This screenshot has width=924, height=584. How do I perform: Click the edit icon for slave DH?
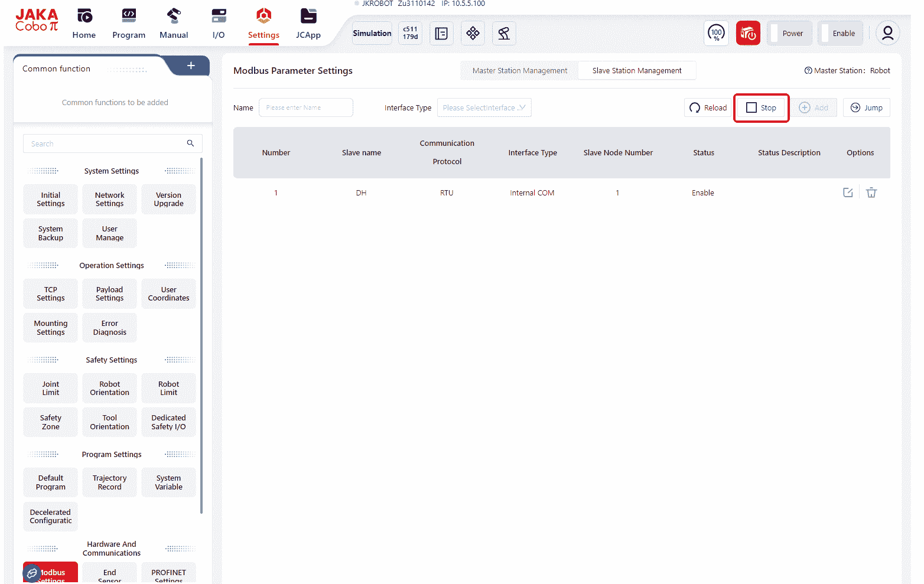click(x=848, y=193)
